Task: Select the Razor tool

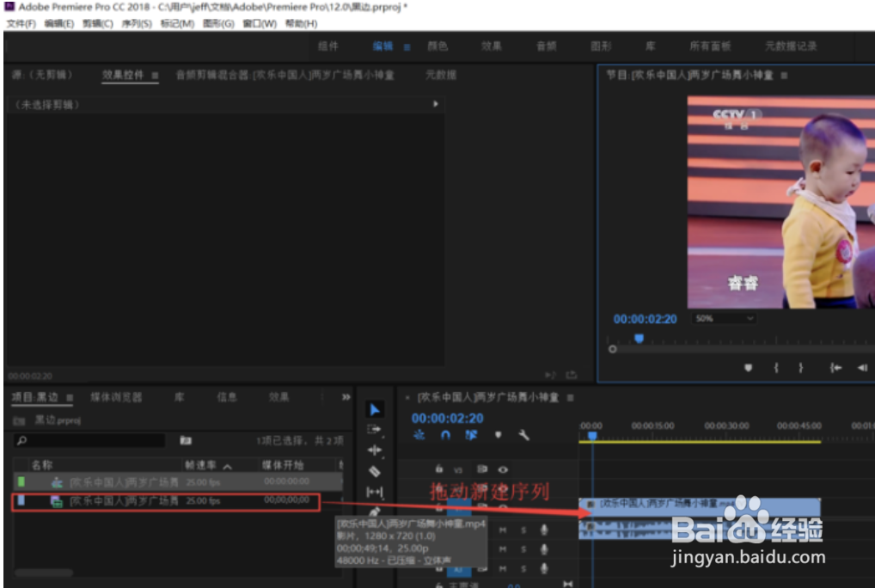Action: [x=375, y=471]
